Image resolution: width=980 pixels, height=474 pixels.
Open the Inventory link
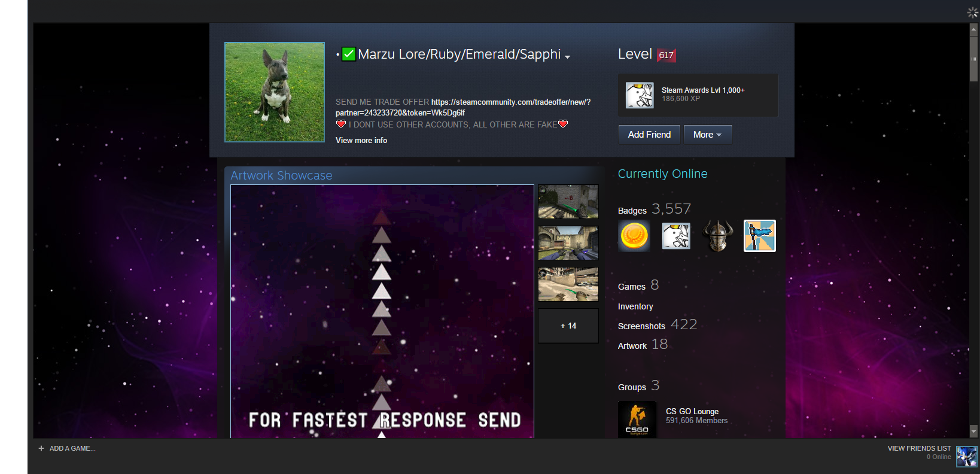(635, 306)
